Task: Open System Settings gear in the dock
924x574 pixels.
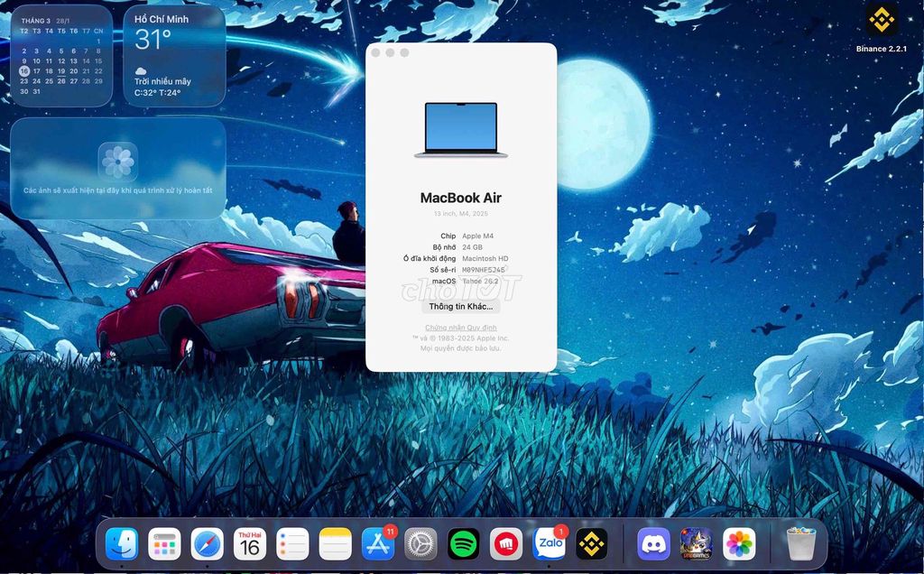Action: tap(420, 543)
